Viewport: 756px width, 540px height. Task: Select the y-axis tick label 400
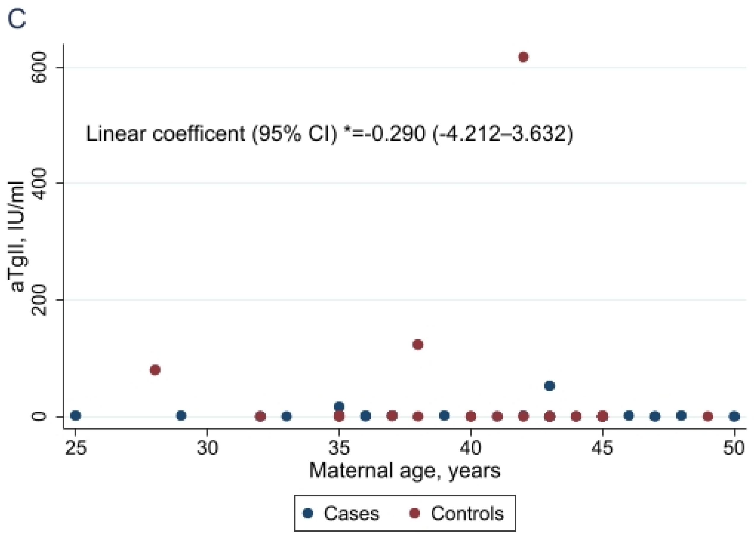pyautogui.click(x=39, y=183)
